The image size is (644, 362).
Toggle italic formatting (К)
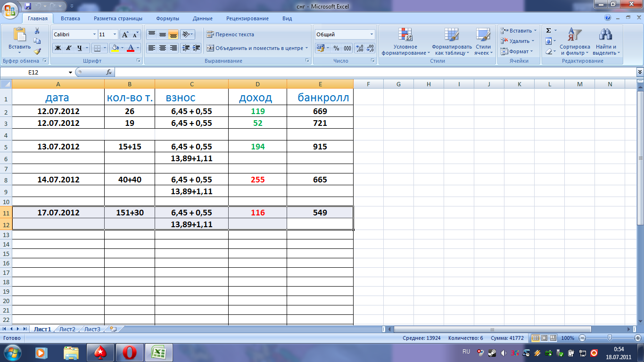coord(69,48)
